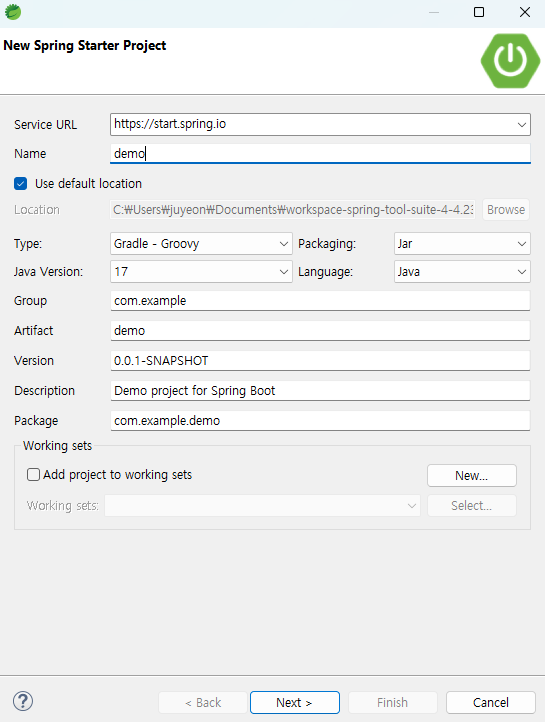Click the Cancel button
545x722 pixels.
pyautogui.click(x=491, y=702)
